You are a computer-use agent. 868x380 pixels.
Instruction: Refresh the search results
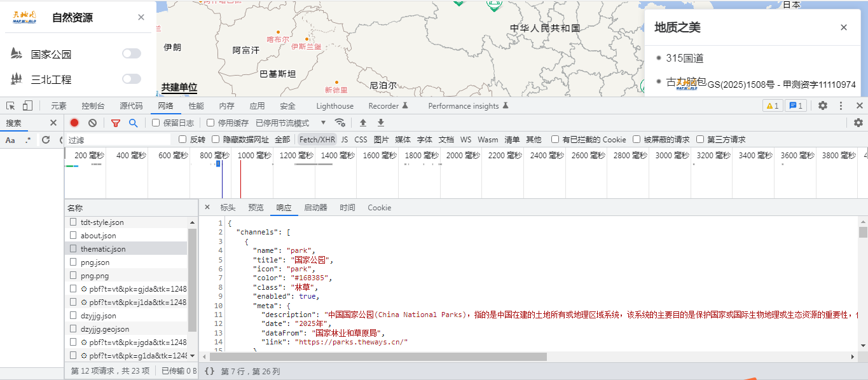[x=46, y=140]
